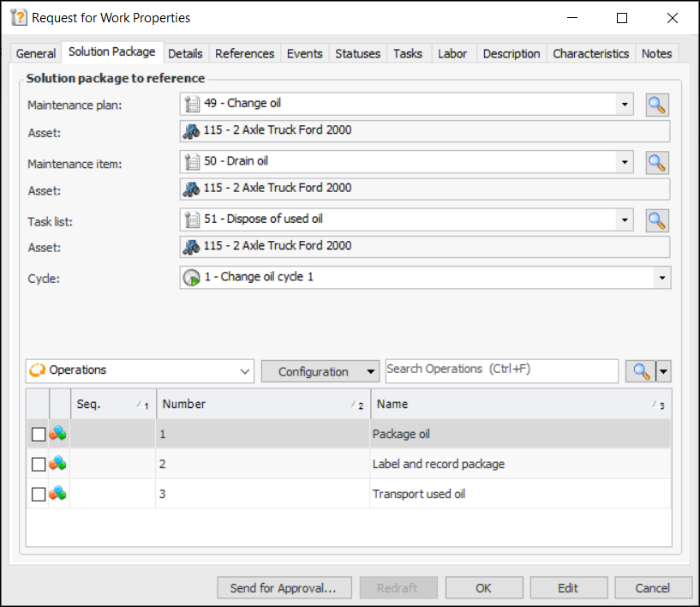The height and width of the screenshot is (607, 700).
Task: Open the search options arrow next to magnifier
Action: [663, 371]
